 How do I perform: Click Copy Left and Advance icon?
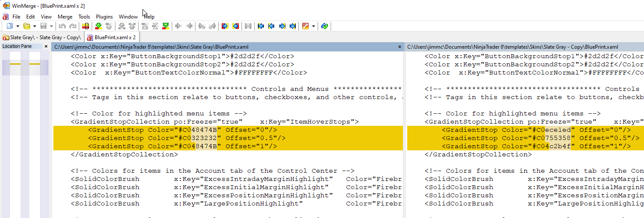click(x=212, y=26)
